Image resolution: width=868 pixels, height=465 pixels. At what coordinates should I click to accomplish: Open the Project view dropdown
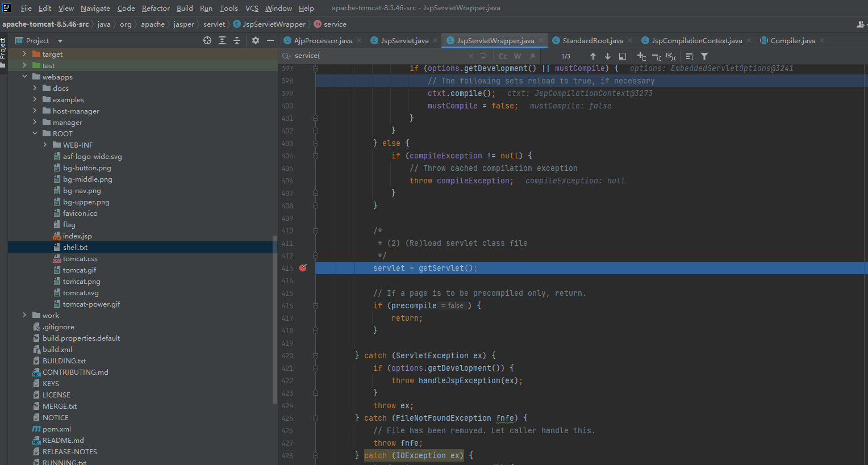click(x=60, y=41)
